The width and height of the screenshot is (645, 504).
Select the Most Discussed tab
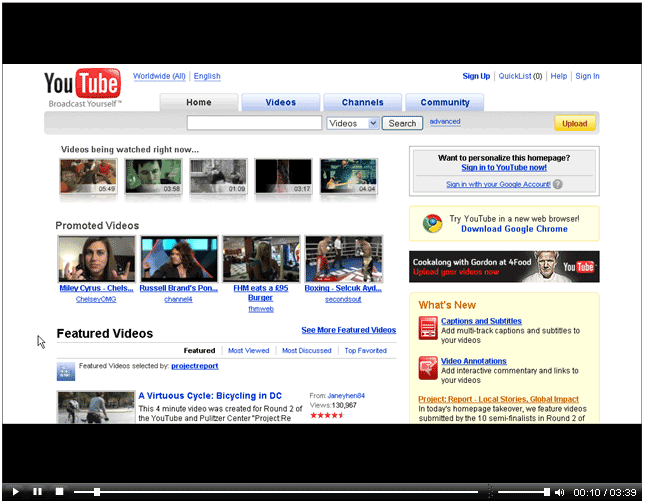pyautogui.click(x=306, y=351)
